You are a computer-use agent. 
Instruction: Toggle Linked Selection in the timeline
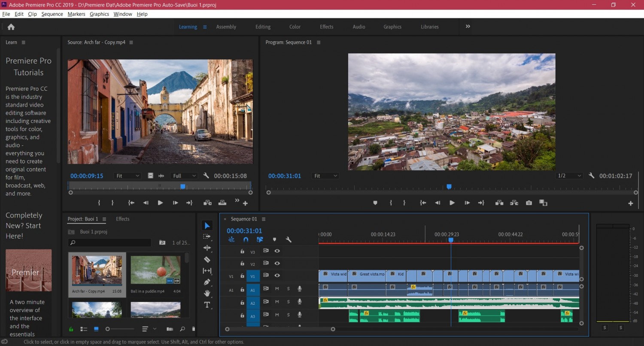tap(260, 240)
